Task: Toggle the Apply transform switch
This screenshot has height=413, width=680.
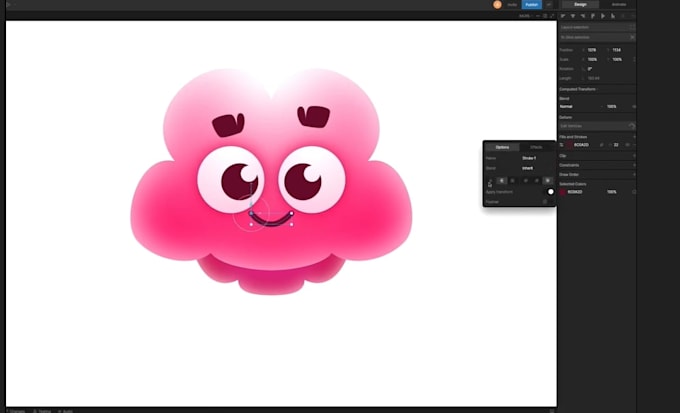Action: [x=549, y=192]
